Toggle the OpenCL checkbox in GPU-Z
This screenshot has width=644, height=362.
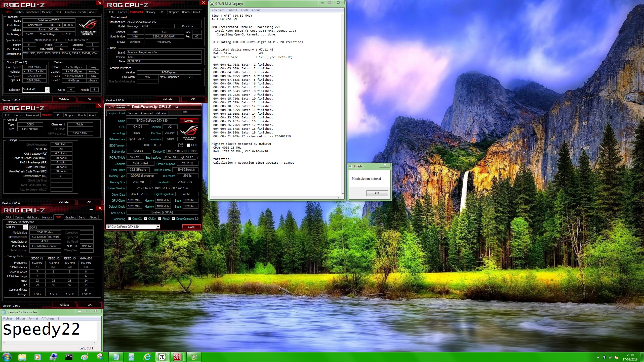pyautogui.click(x=130, y=219)
